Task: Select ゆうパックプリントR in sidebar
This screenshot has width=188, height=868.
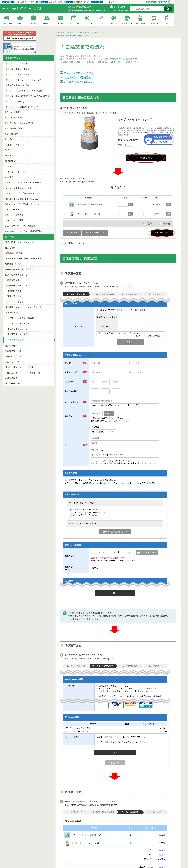Action: tap(29, 329)
